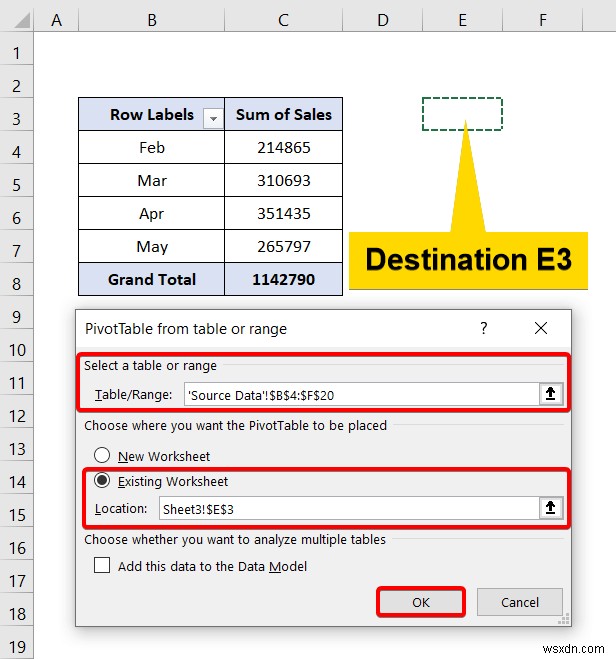Click the Grand Total label cell
616x659 pixels.
152,279
